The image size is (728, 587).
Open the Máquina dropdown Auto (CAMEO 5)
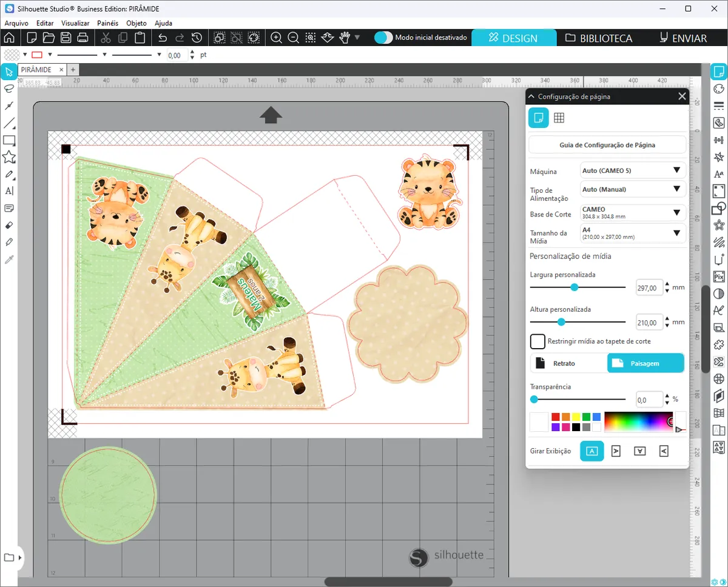coord(633,170)
